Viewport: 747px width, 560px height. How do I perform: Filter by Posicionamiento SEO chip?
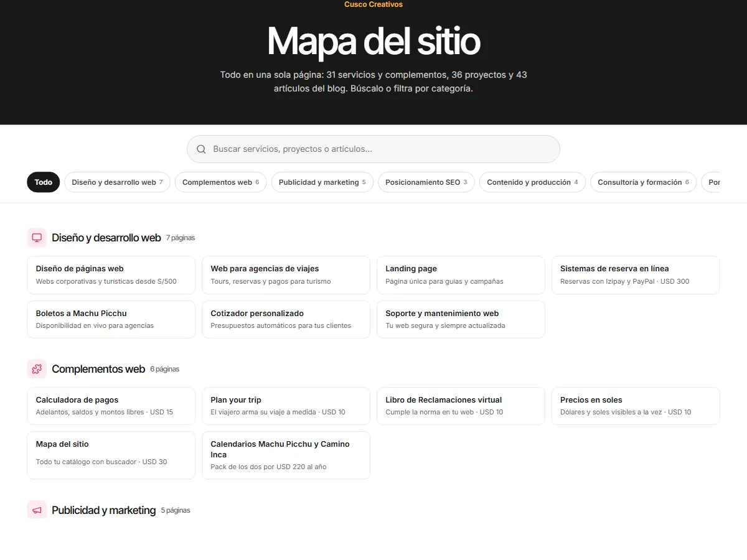426,182
